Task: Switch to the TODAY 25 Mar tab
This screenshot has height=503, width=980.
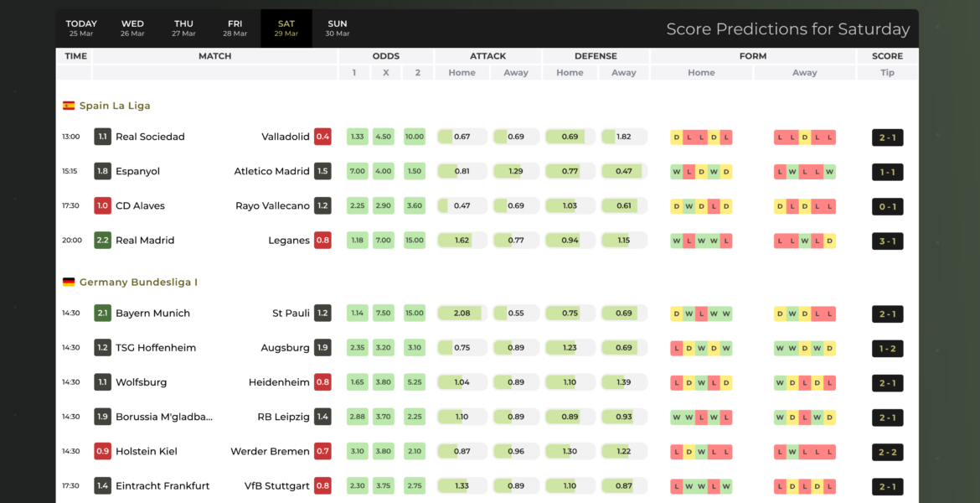Action: coord(81,29)
